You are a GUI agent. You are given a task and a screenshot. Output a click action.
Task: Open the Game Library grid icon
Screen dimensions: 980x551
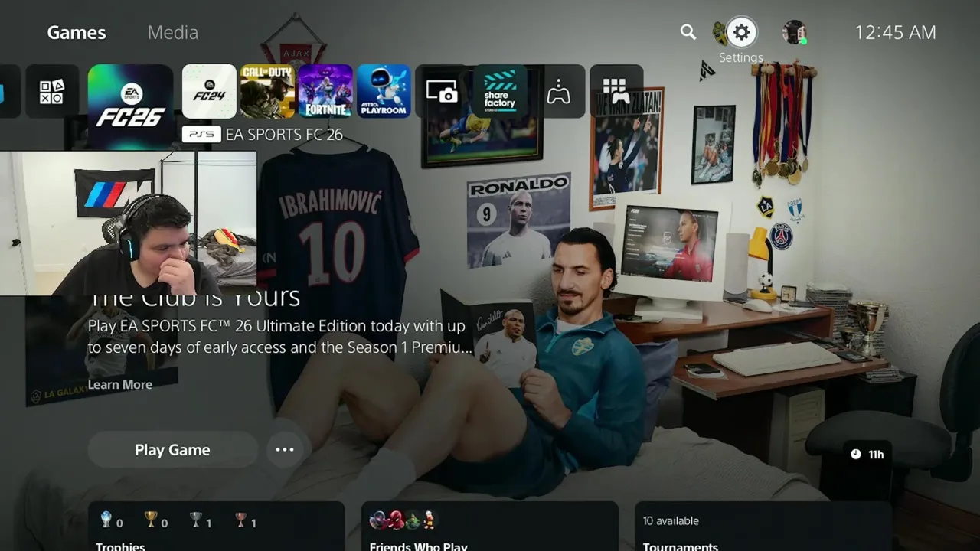click(616, 91)
